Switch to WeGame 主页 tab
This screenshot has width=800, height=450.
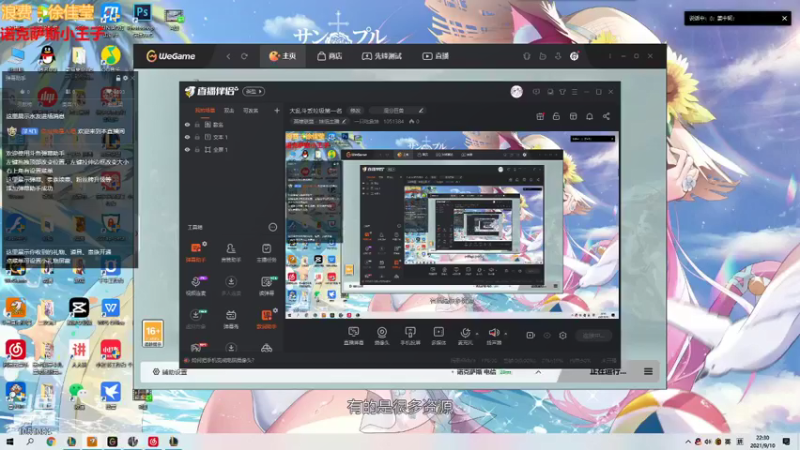click(283, 56)
